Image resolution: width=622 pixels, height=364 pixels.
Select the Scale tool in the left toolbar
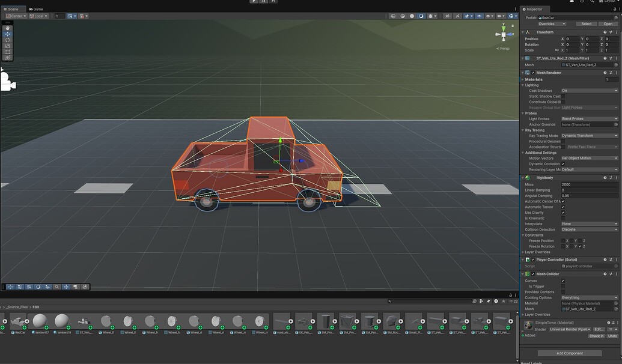(x=7, y=45)
